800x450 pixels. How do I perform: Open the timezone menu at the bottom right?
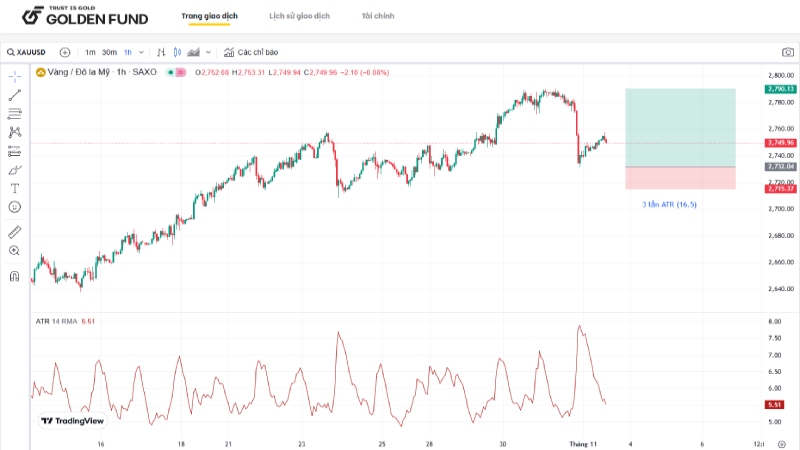(758, 443)
